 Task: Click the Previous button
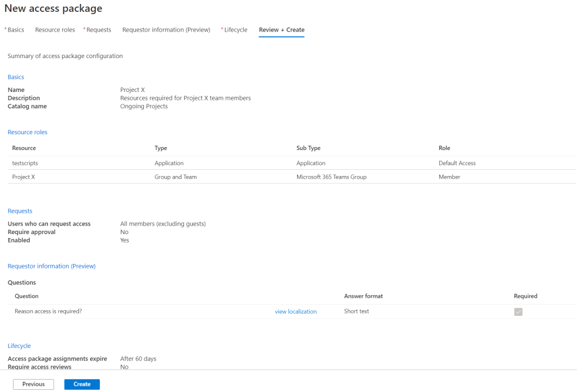pyautogui.click(x=33, y=384)
